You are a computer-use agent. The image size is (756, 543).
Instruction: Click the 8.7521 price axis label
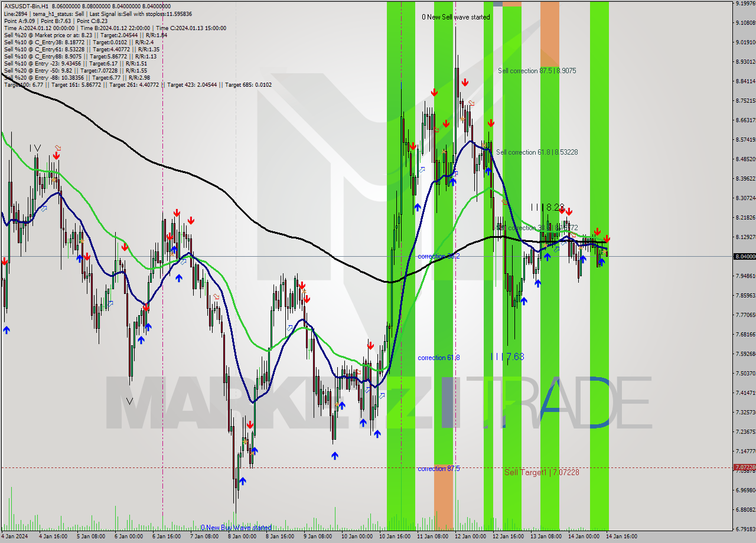745,100
